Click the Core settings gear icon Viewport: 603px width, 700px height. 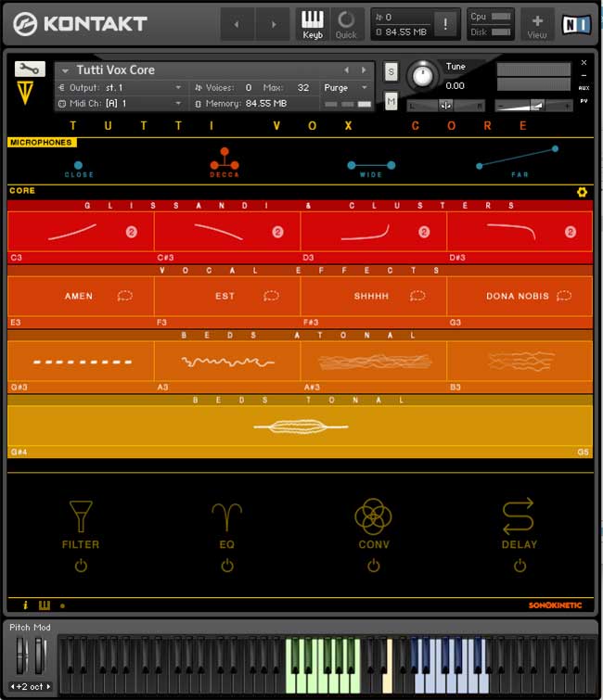point(582,192)
